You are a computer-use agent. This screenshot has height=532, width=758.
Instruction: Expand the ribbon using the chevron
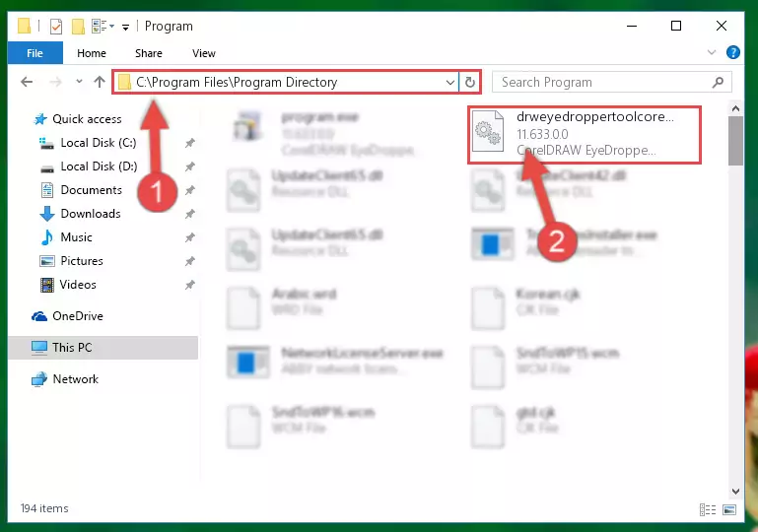tap(711, 52)
